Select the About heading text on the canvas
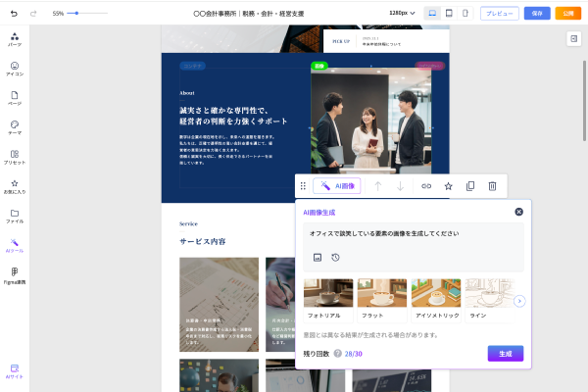The height and width of the screenshot is (392, 588). pyautogui.click(x=187, y=93)
